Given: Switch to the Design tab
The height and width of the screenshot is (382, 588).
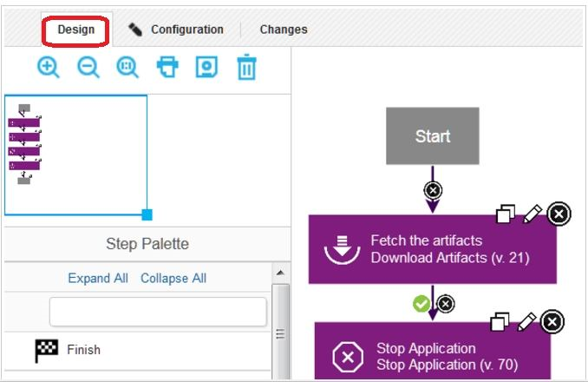Looking at the screenshot, I should click(x=76, y=30).
